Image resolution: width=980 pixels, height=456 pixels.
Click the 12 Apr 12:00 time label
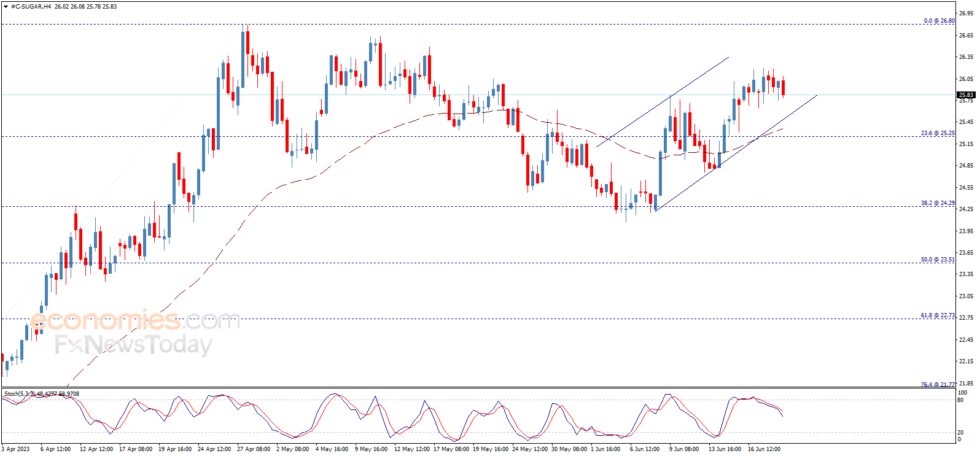(x=96, y=449)
